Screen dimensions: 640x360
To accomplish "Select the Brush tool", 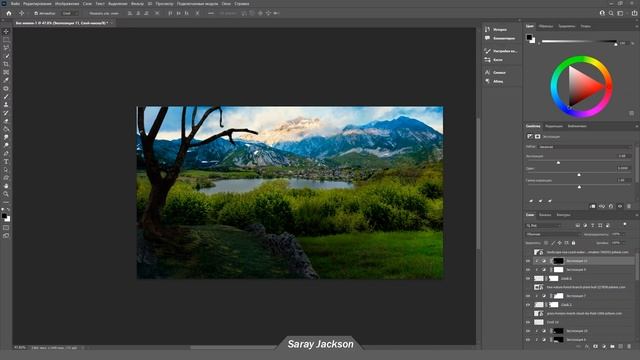I will pos(6,97).
